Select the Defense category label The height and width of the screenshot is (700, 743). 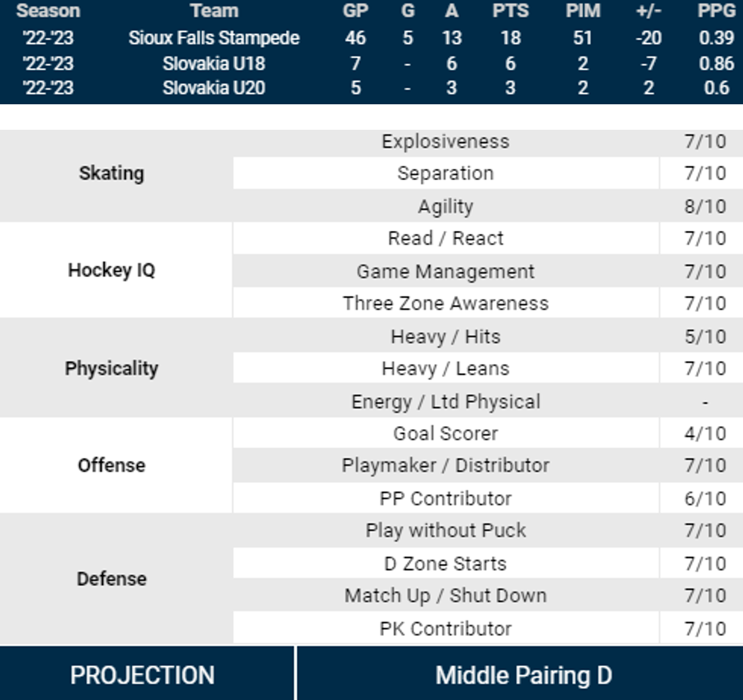tap(111, 579)
